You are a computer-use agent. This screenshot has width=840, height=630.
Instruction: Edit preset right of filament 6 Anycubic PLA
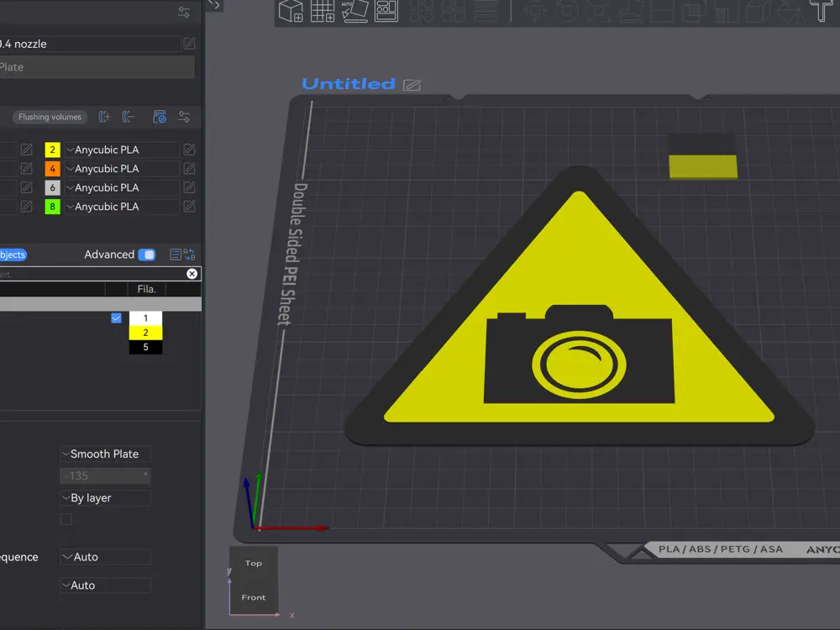pos(189,187)
